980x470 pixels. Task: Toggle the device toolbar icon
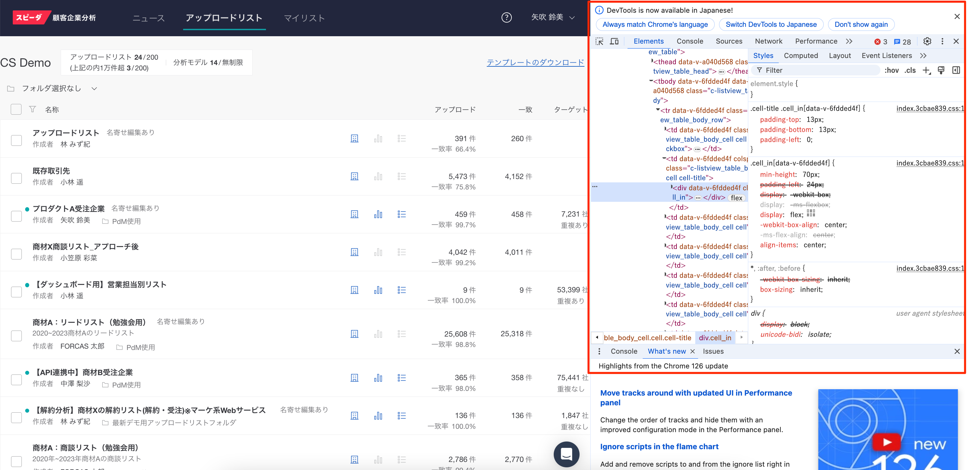(614, 41)
